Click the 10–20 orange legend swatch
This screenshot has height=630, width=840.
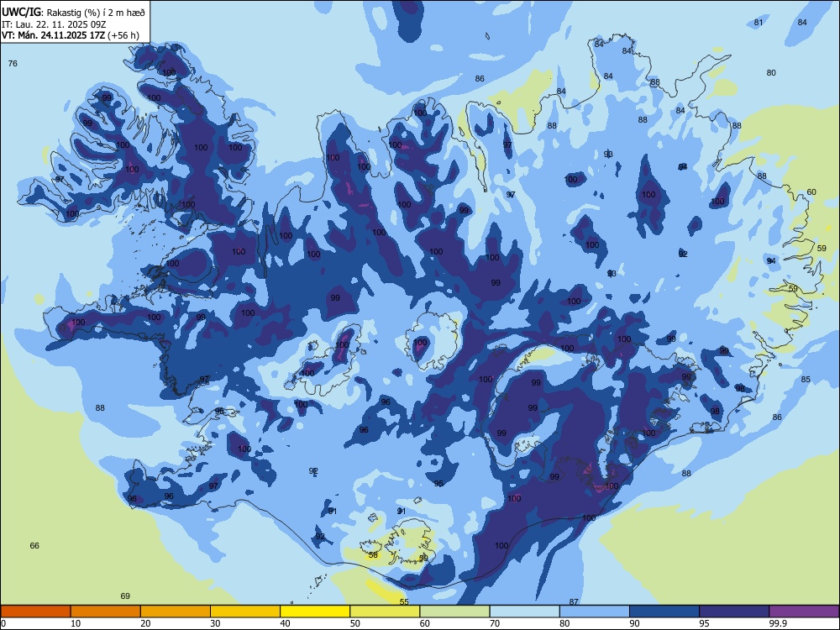coord(106,612)
